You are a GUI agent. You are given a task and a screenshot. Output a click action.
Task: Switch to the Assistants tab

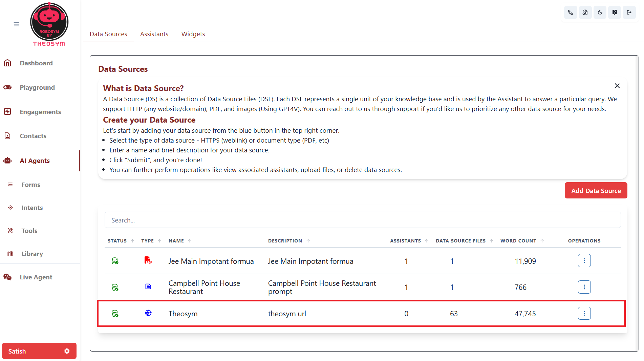[x=154, y=34]
